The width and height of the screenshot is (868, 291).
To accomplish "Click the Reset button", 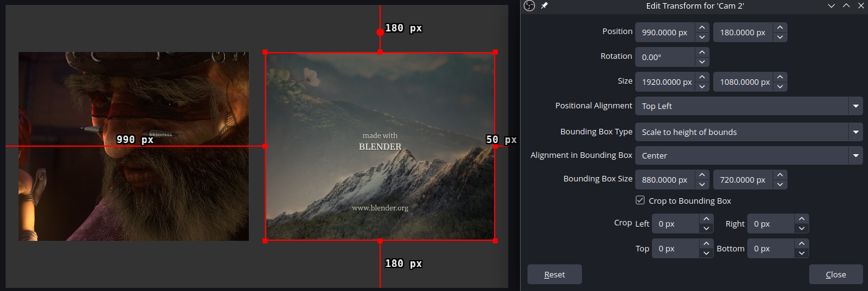I will click(554, 274).
